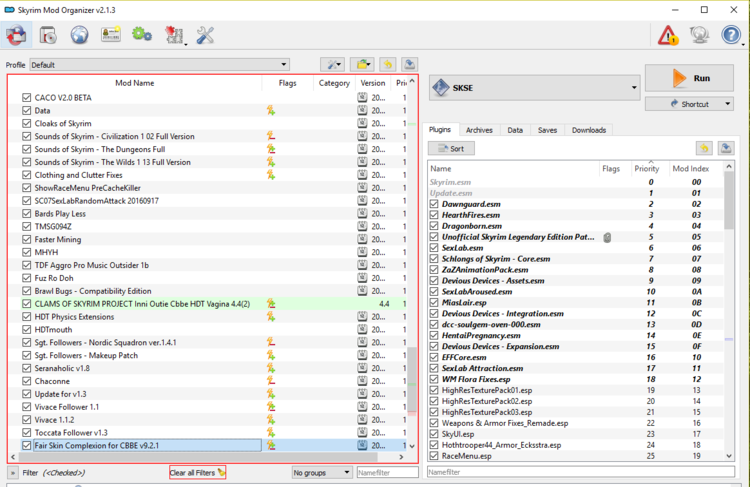Image resolution: width=750 pixels, height=487 pixels.
Task: Click the flag icon on Clothing and Clutter Fixes
Action: (x=271, y=175)
